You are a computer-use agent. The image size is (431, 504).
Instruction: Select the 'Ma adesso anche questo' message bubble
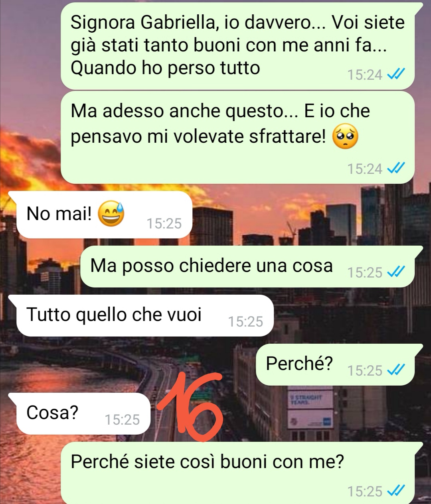point(238,138)
